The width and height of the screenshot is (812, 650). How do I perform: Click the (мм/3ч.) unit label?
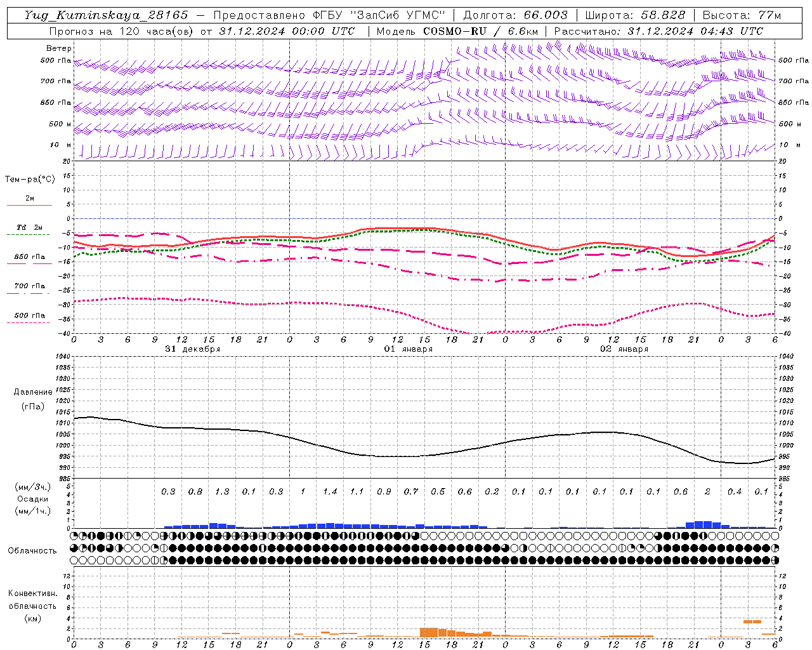[x=32, y=487]
